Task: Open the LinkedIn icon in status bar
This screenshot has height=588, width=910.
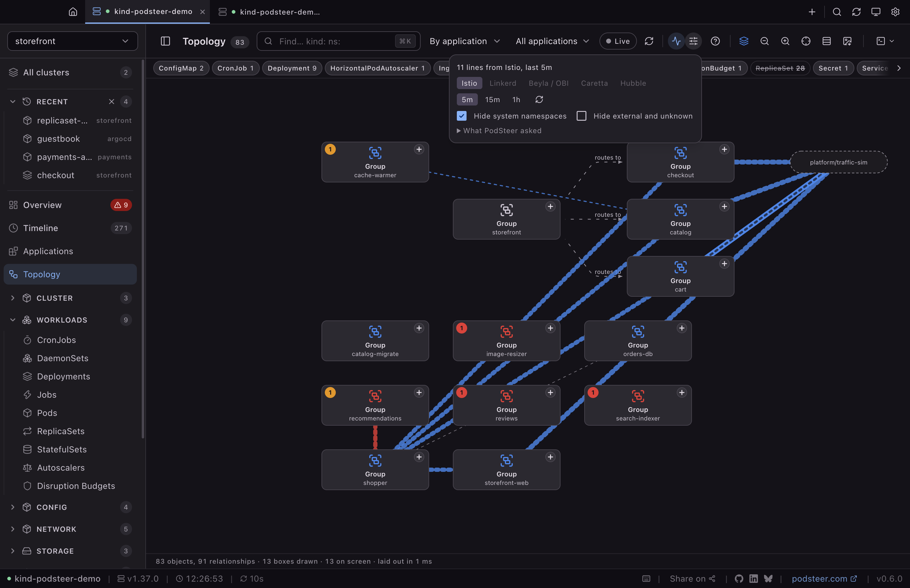Action: 753,579
